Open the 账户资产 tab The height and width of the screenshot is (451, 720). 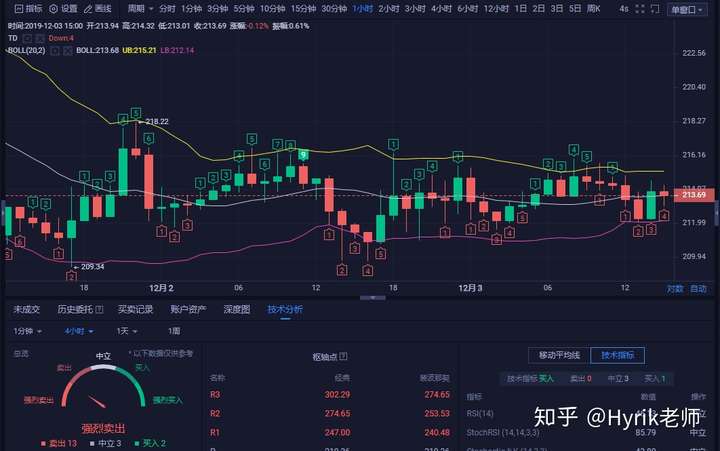click(188, 310)
